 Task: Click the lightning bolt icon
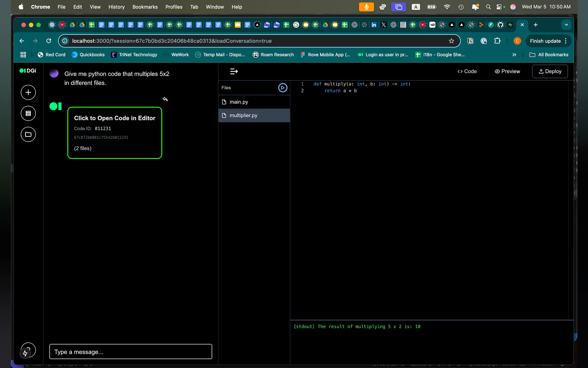click(x=25, y=353)
